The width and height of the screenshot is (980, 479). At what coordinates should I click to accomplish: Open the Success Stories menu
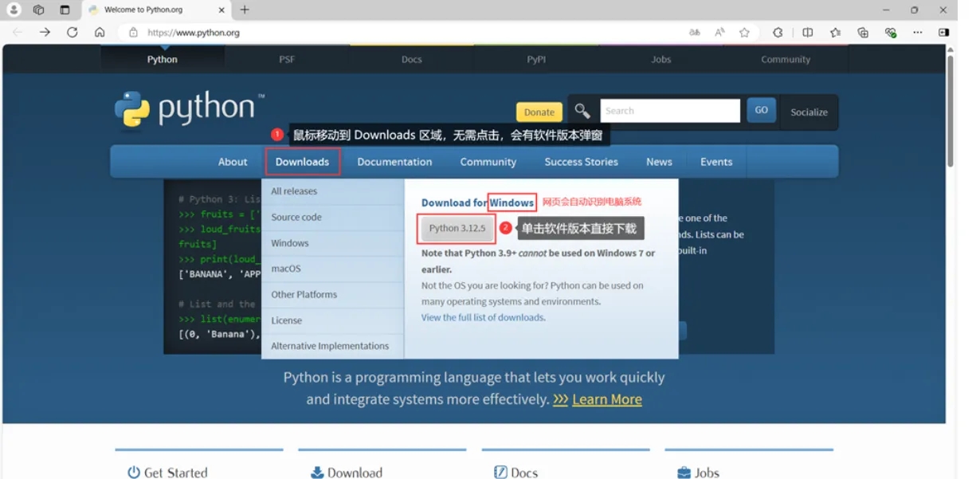pos(582,162)
